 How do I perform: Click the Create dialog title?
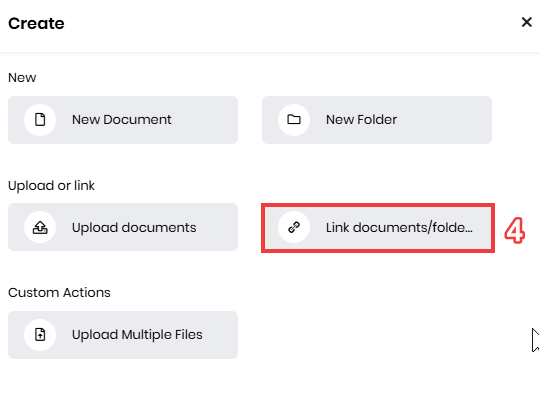tap(36, 23)
